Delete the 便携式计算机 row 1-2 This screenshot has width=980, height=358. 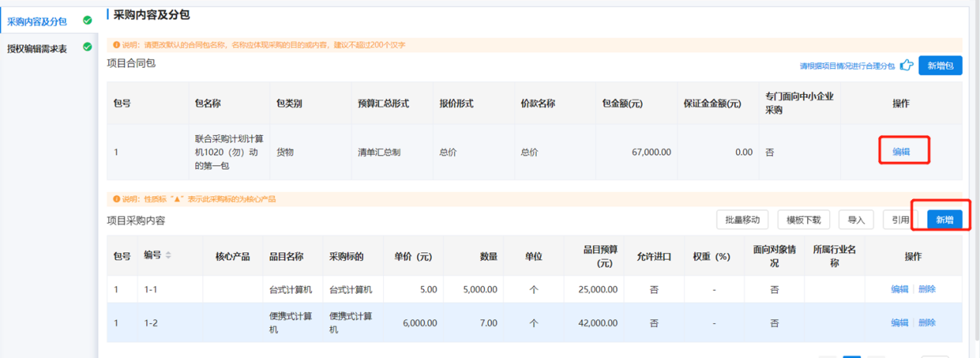[x=927, y=323]
